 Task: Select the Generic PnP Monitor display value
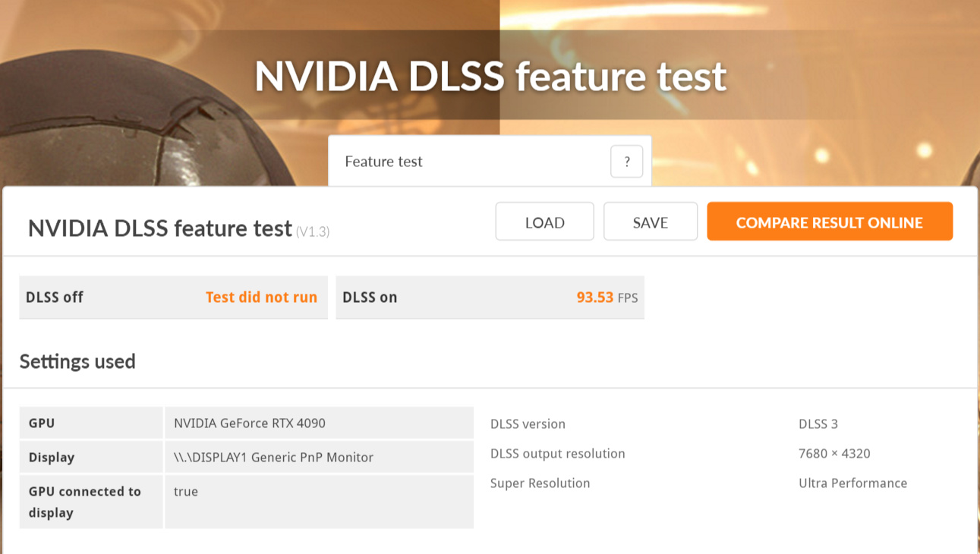(273, 458)
